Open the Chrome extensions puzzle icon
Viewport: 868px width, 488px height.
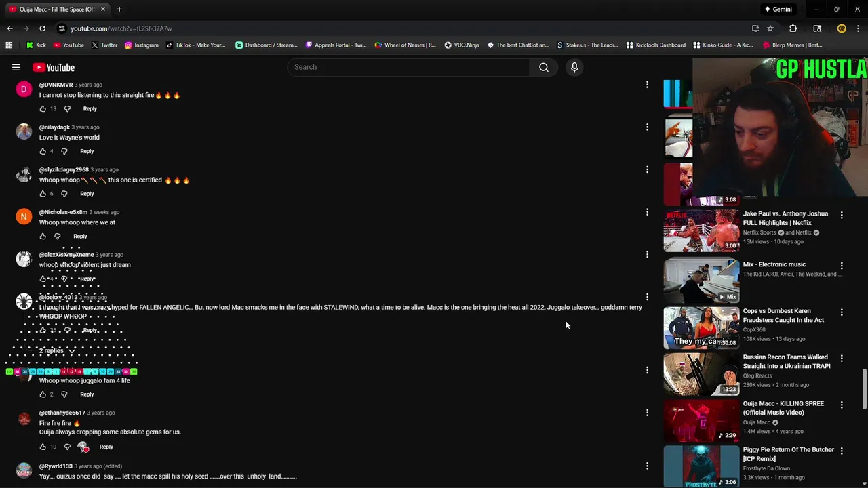coord(793,28)
